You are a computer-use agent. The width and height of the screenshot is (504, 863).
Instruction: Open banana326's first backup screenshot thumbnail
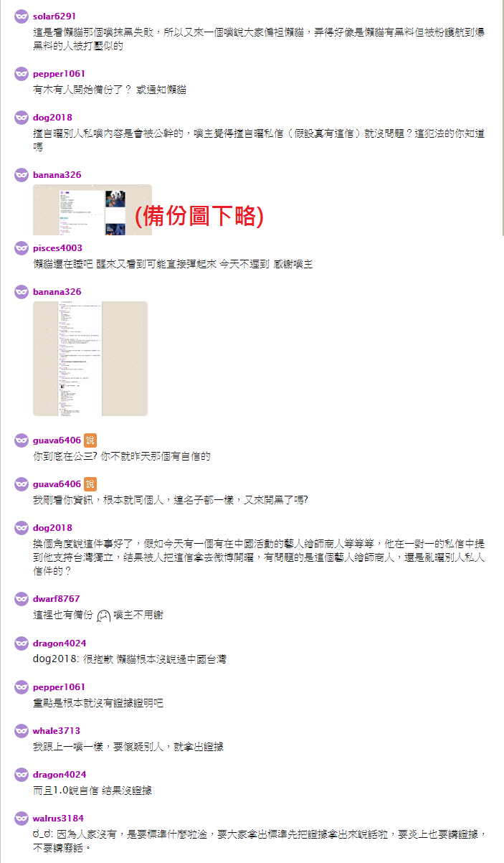(x=92, y=210)
